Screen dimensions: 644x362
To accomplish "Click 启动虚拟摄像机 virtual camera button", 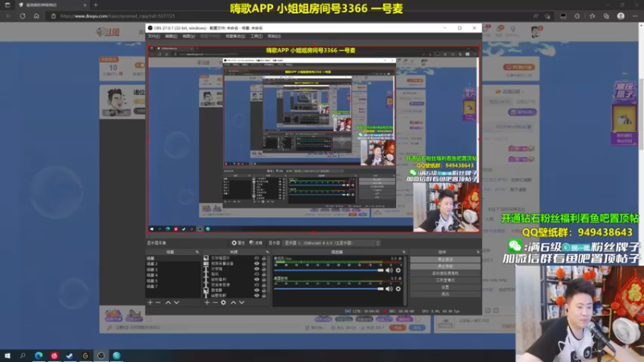I will click(x=445, y=274).
